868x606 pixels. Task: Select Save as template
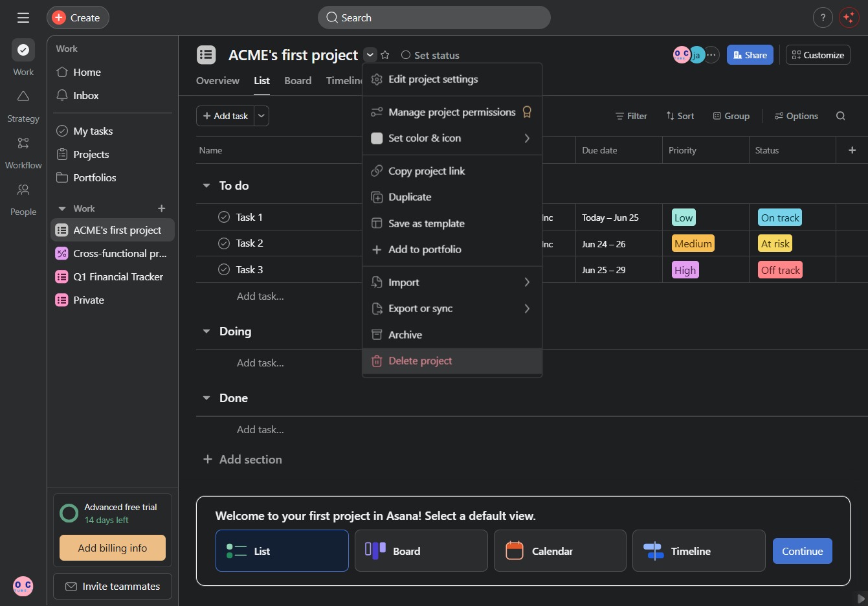click(x=452, y=223)
